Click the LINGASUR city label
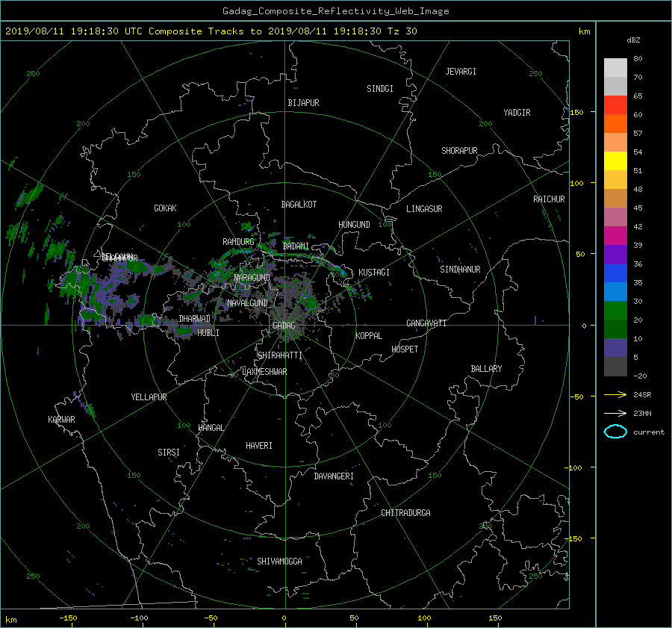Viewport: 672px width, 628px height. (424, 209)
